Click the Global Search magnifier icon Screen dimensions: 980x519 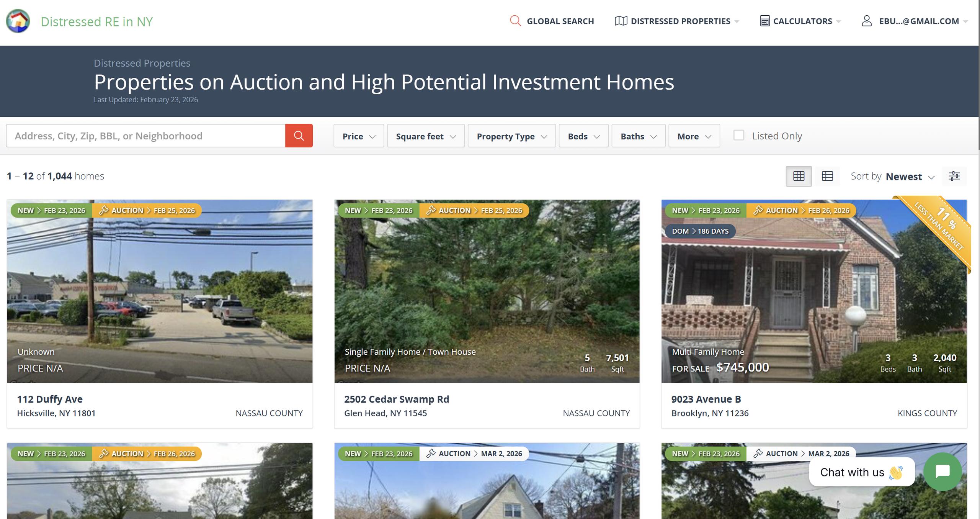pyautogui.click(x=515, y=21)
